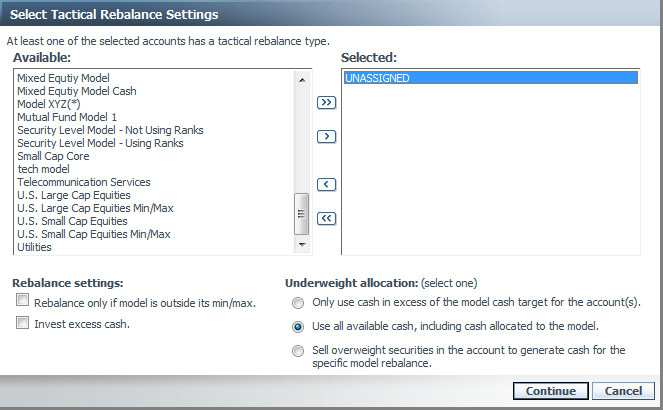Choose Use all available cash option
Viewport: 663px width, 410px height.
[x=297, y=326]
